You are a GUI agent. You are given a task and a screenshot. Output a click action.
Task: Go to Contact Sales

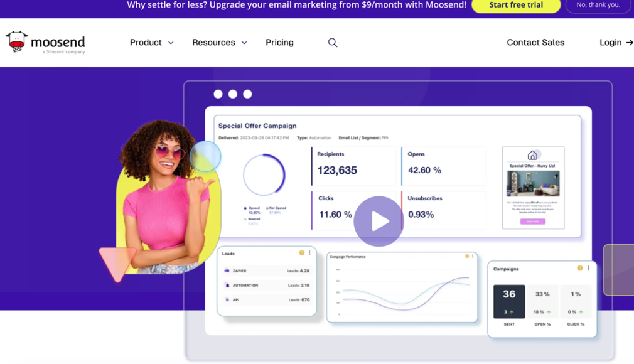[x=535, y=43]
